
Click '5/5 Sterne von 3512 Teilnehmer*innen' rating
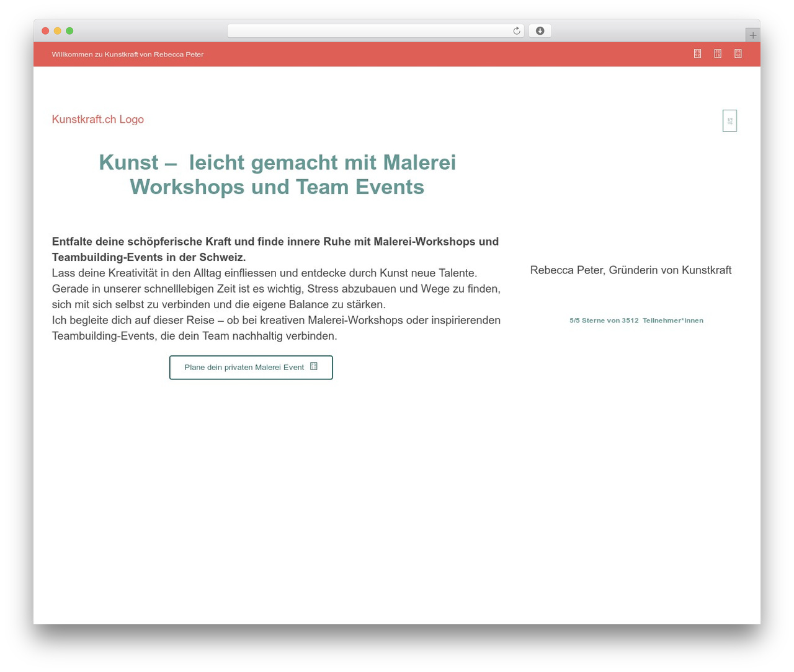point(636,321)
